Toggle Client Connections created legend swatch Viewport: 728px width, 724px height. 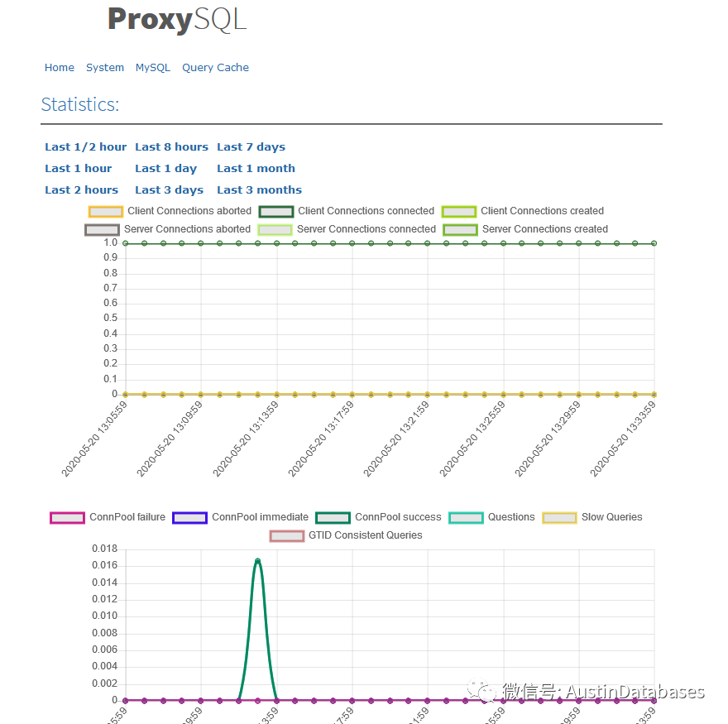pos(459,212)
